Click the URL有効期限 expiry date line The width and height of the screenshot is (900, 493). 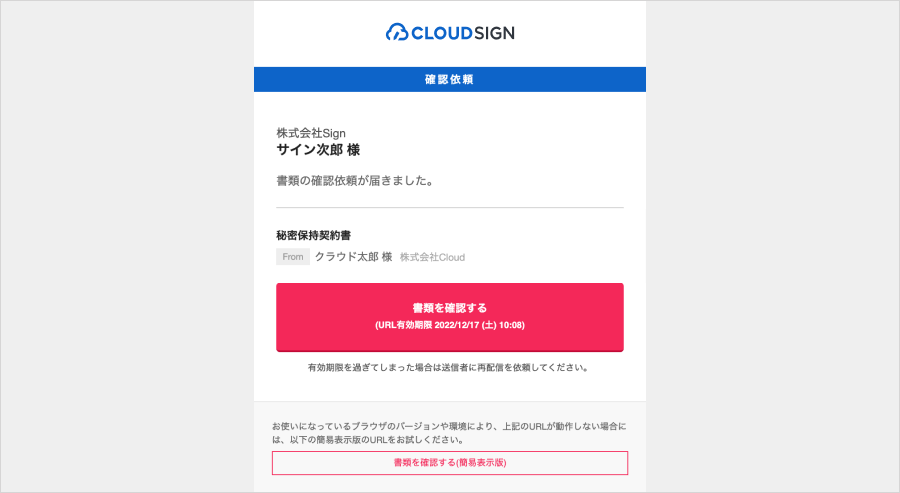tap(450, 325)
